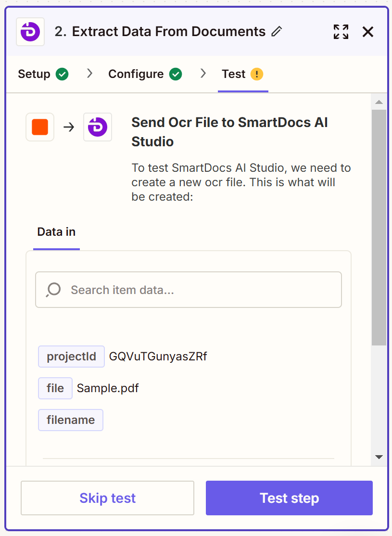
Task: Click the step title Extract Data From Documents
Action: (x=168, y=31)
